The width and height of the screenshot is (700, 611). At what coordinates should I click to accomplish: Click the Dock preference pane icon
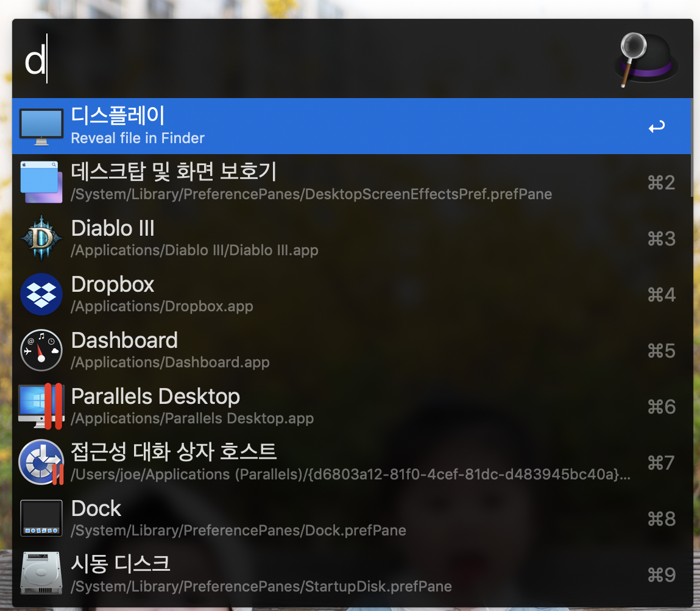41,518
